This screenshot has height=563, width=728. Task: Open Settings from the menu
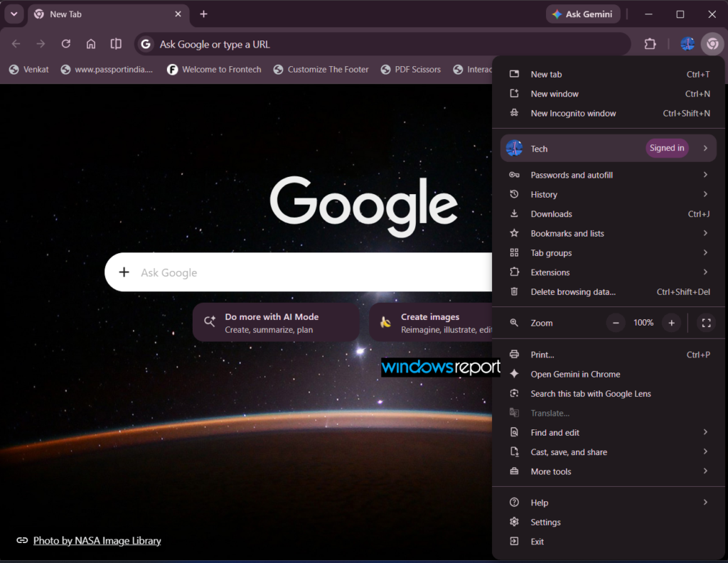click(x=609, y=522)
